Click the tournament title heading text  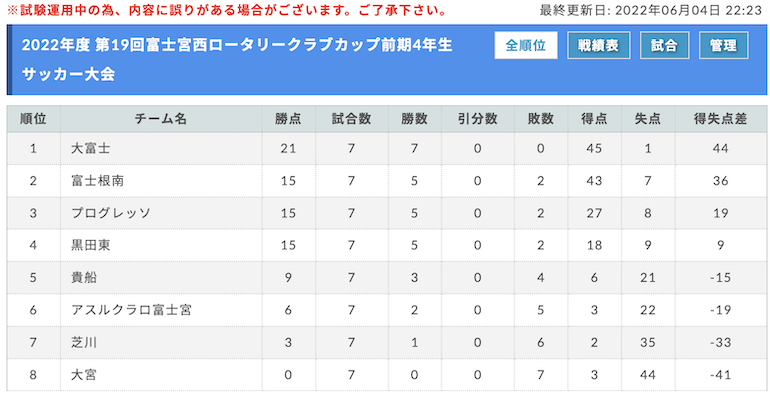point(237,59)
